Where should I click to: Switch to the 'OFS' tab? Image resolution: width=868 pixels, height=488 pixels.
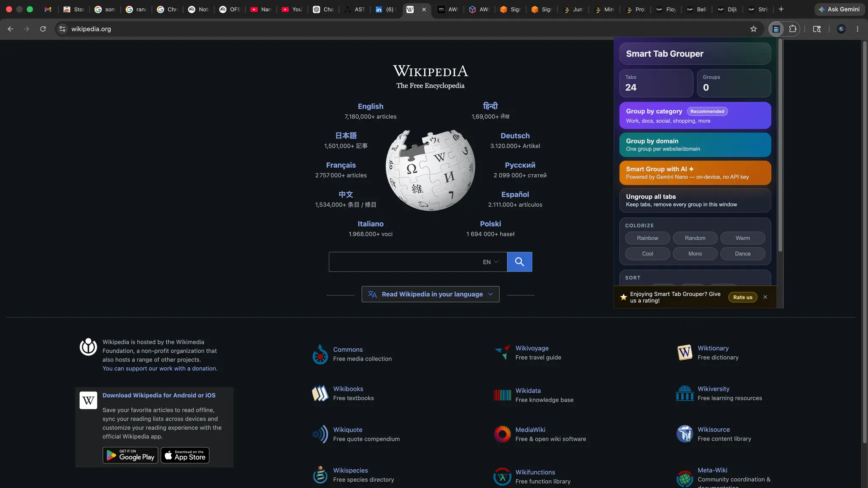pyautogui.click(x=230, y=9)
